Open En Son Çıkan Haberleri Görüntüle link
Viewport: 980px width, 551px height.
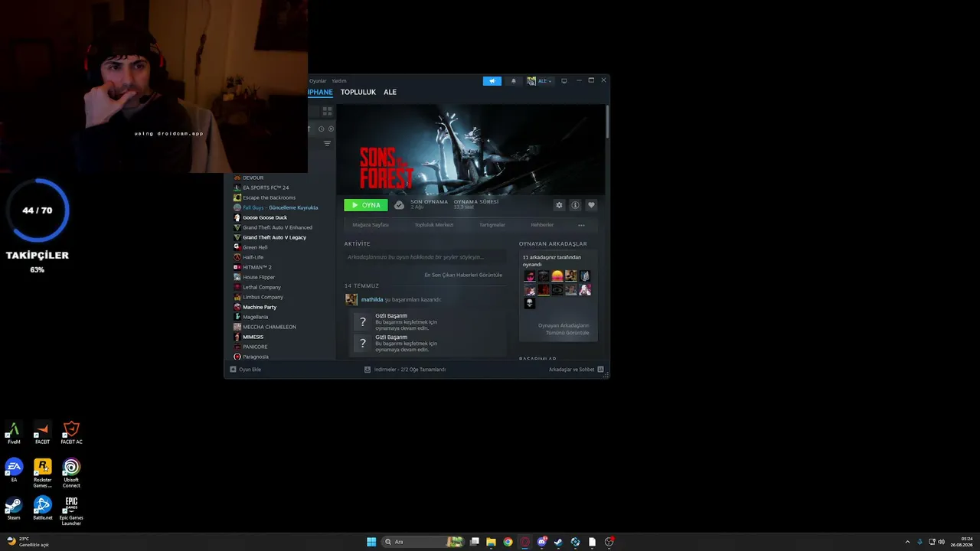(463, 275)
